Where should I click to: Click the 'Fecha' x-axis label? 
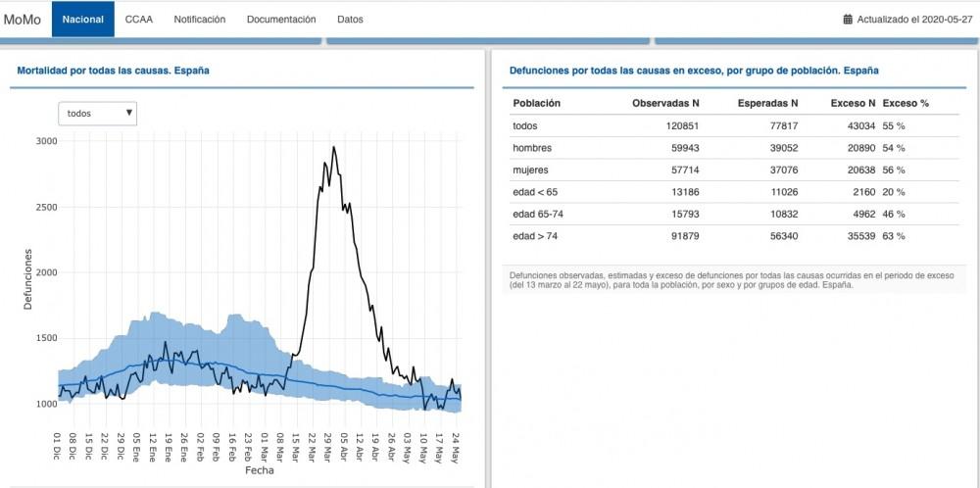click(260, 470)
